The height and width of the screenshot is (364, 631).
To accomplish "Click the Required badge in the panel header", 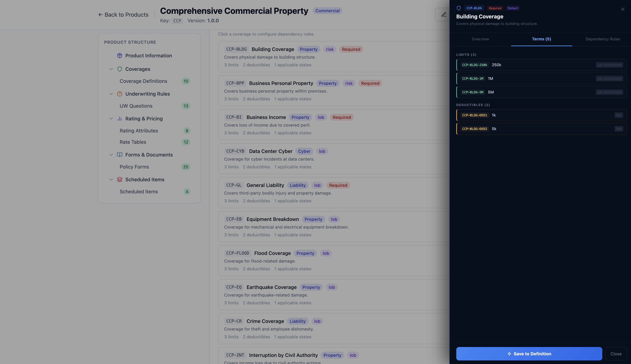I will (495, 8).
